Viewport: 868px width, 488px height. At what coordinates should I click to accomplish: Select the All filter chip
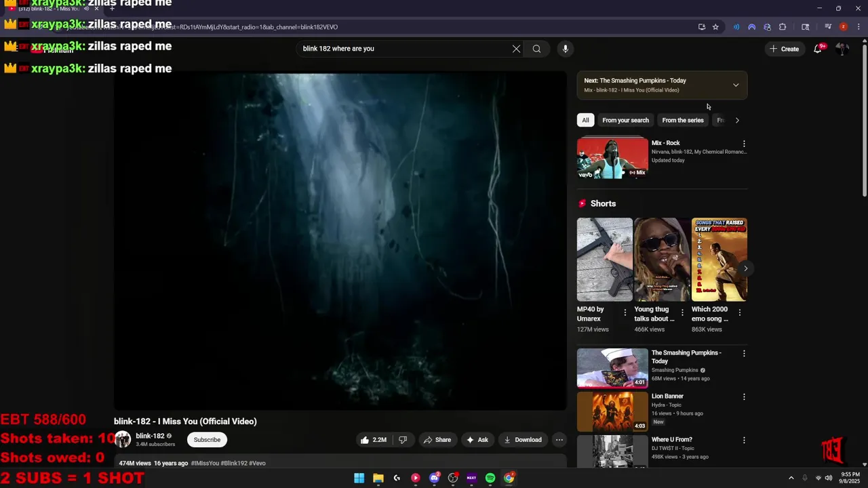click(585, 120)
